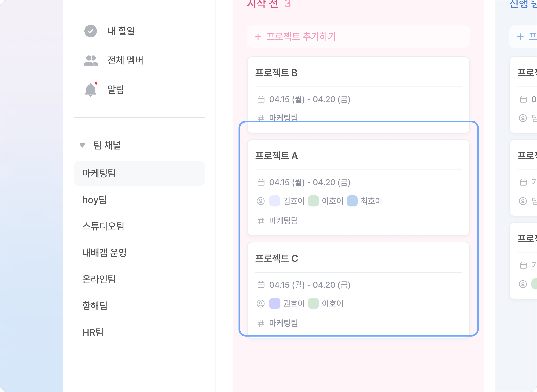Click the calendar icon in 프로젝트 B card
Viewport: 537px width, 392px height.
coord(261,99)
